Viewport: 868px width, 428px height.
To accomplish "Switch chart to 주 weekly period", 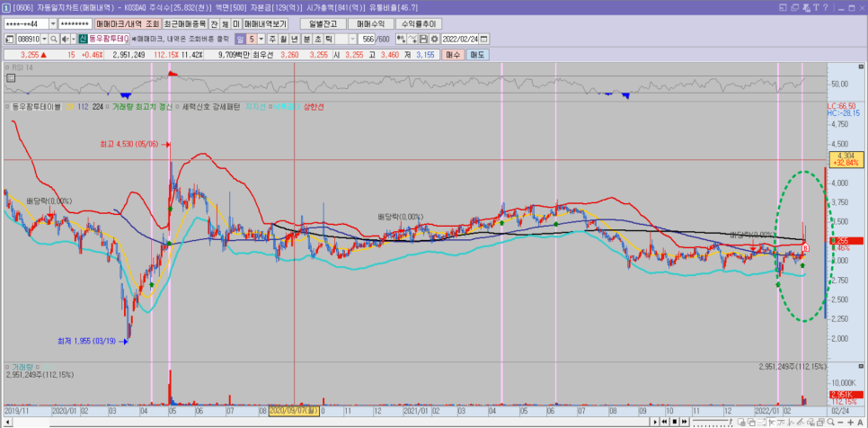I will pyautogui.click(x=272, y=40).
